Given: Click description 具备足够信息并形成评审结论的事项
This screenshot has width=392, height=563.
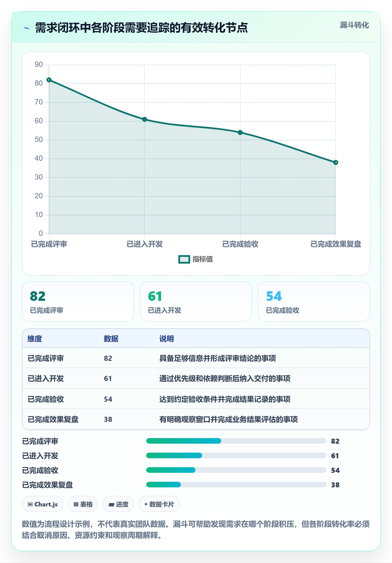Looking at the screenshot, I should [x=218, y=358].
